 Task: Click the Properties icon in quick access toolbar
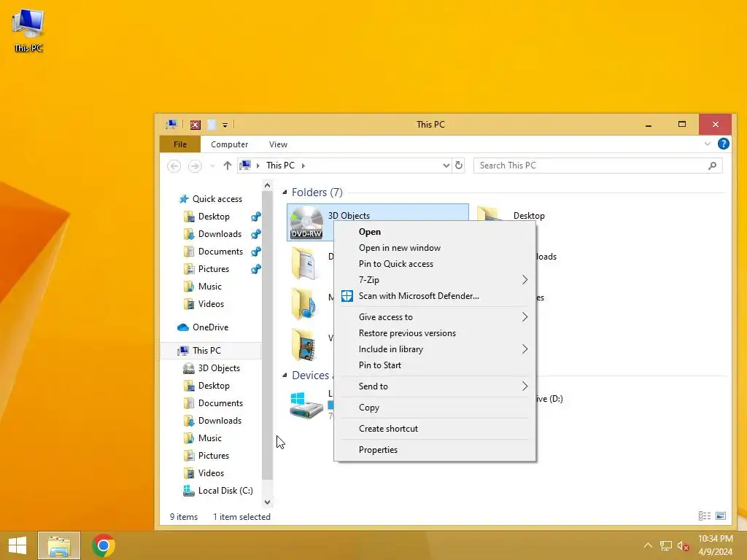[x=196, y=125]
